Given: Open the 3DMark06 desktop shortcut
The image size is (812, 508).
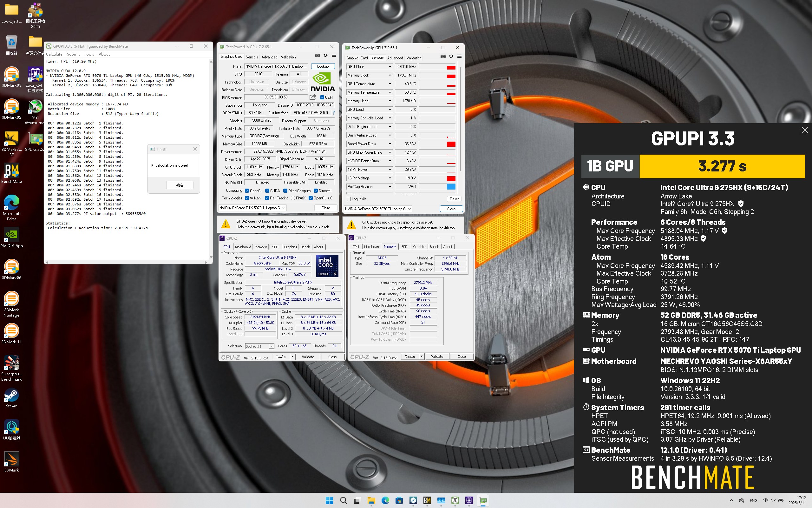Looking at the screenshot, I should [x=11, y=270].
